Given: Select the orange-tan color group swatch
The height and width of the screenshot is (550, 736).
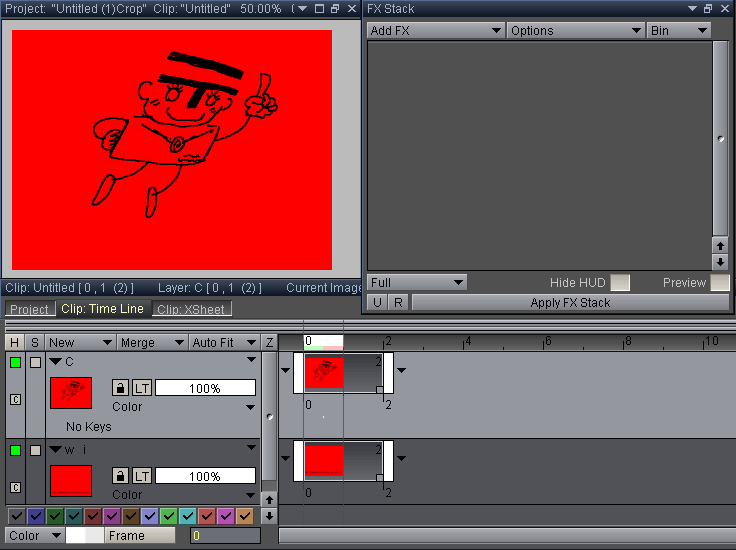Looking at the screenshot, I should coord(244,516).
